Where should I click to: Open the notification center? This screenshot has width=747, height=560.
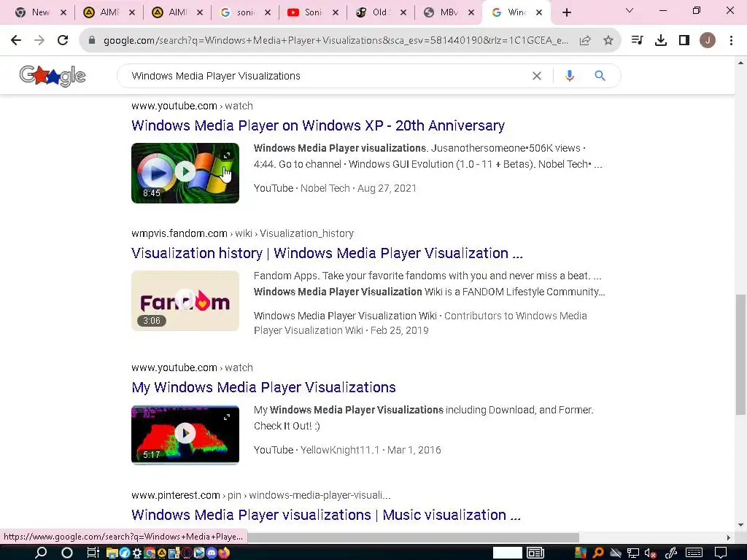pos(720,553)
